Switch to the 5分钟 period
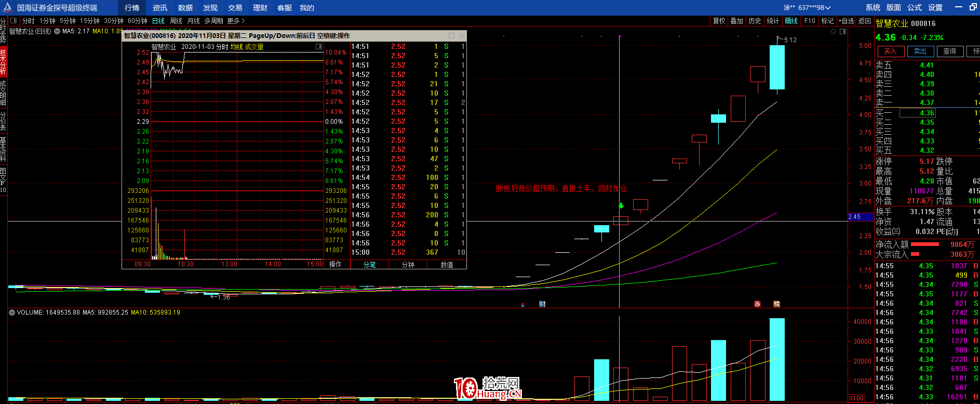Viewport: 980px width, 404px height. coord(68,21)
